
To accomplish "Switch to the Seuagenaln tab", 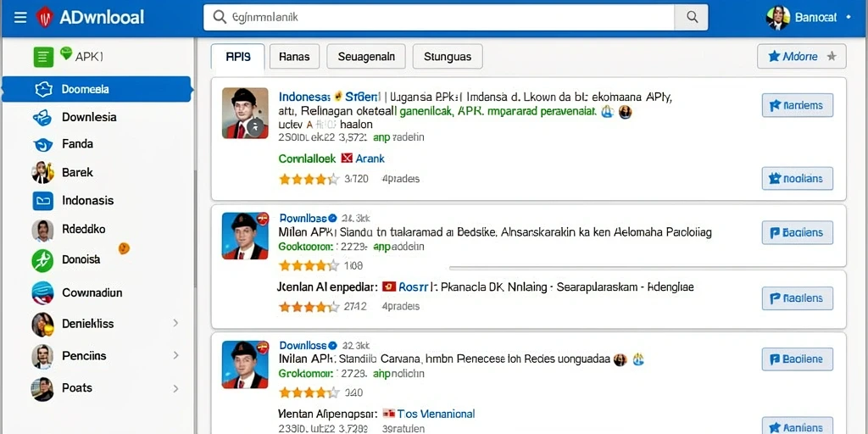I will (x=366, y=57).
